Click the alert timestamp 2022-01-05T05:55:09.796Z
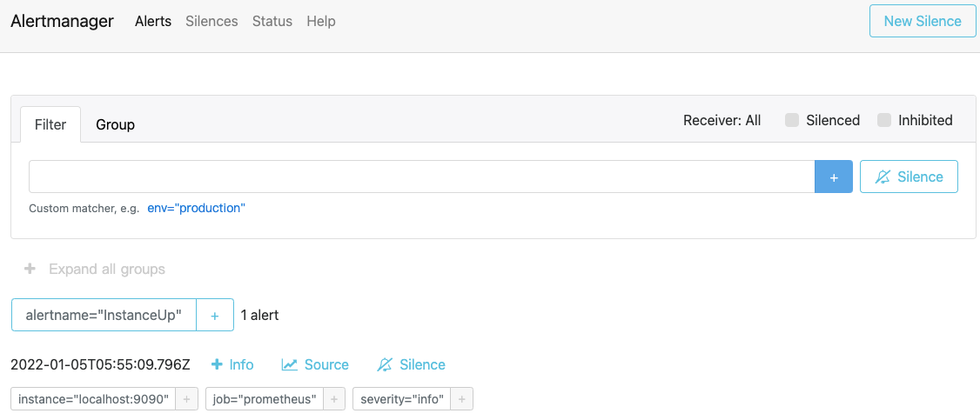The image size is (980, 420). [101, 365]
